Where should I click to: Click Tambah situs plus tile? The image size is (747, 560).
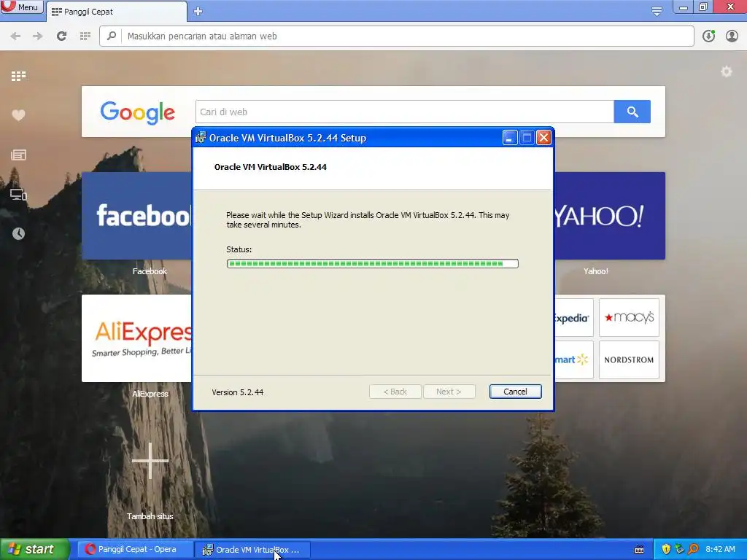tap(150, 461)
